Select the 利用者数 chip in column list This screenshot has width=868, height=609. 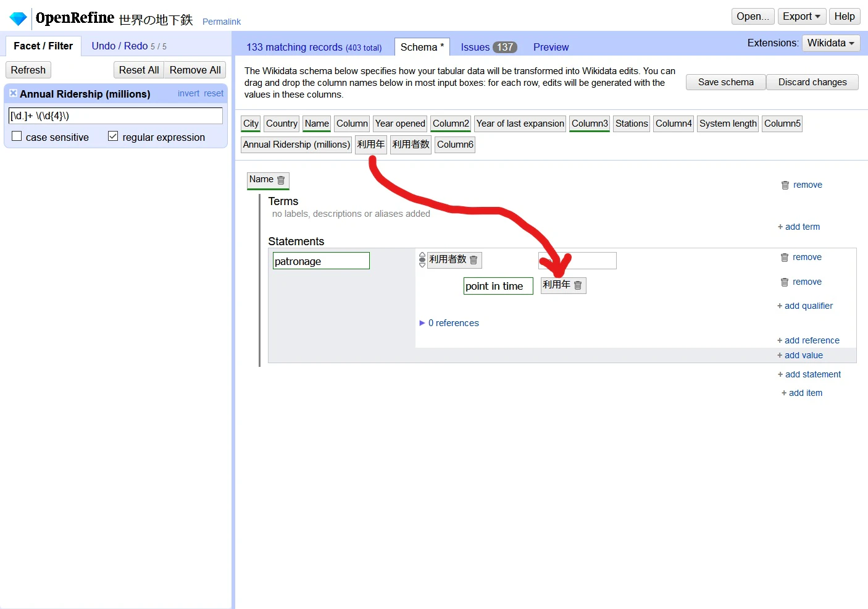pyautogui.click(x=411, y=145)
